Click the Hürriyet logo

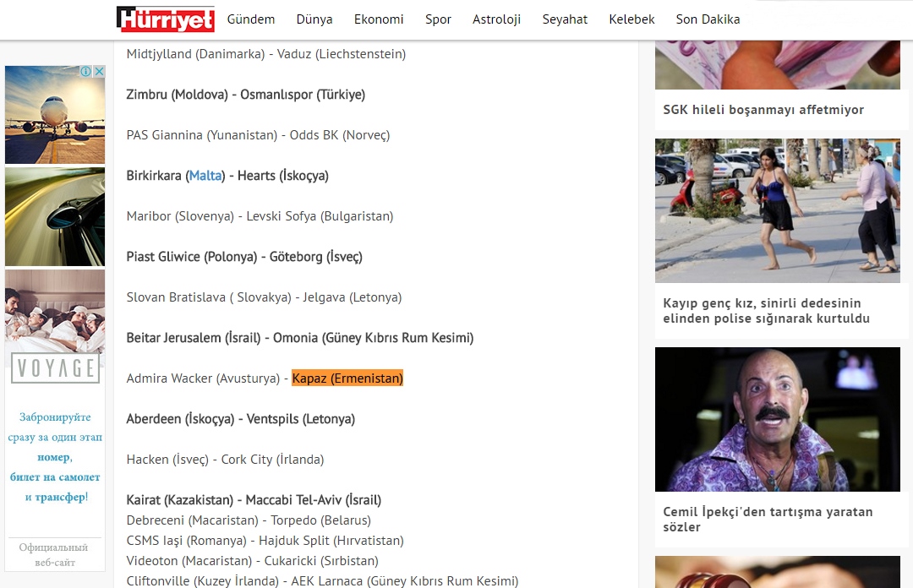click(x=166, y=19)
